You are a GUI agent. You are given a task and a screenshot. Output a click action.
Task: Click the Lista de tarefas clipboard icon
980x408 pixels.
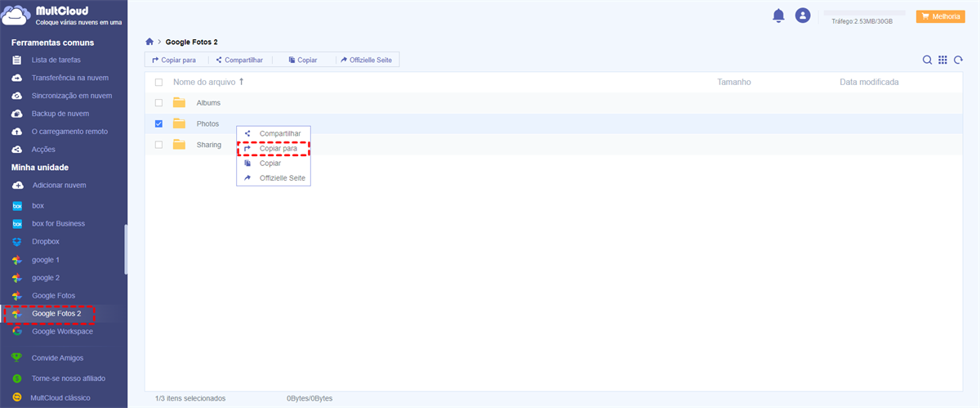click(x=16, y=60)
